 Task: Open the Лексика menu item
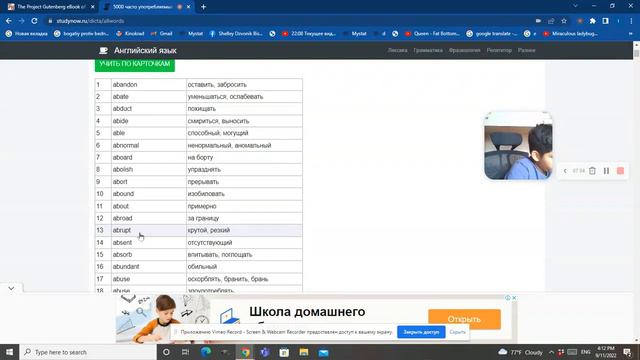(x=397, y=50)
